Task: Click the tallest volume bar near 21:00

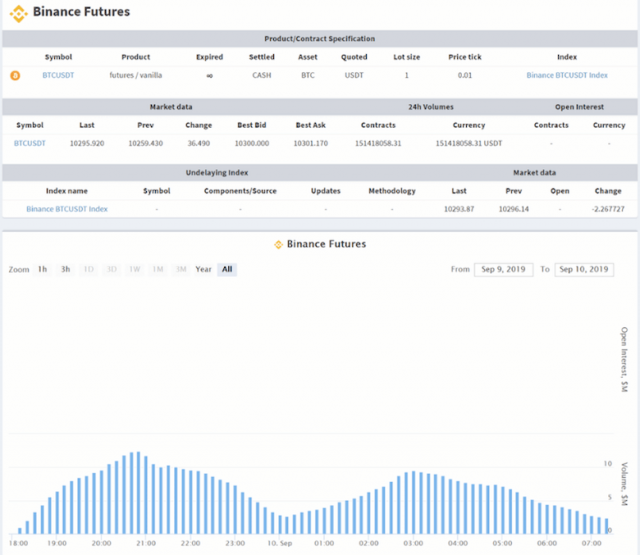Action: [x=138, y=493]
